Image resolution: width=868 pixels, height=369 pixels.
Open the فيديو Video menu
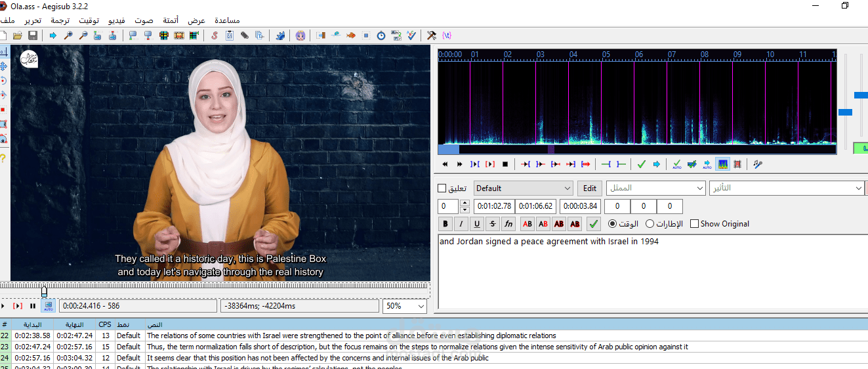tap(117, 20)
